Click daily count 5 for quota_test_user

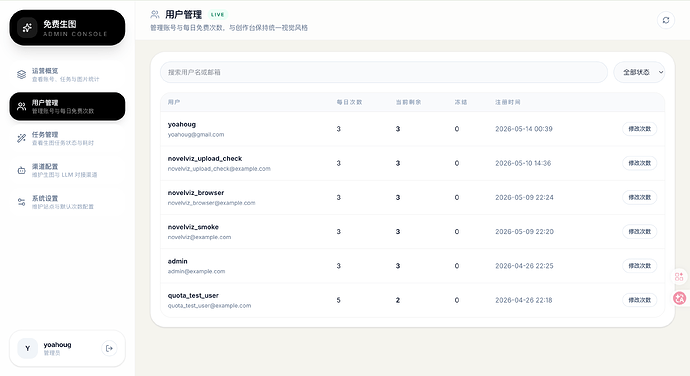coord(338,300)
